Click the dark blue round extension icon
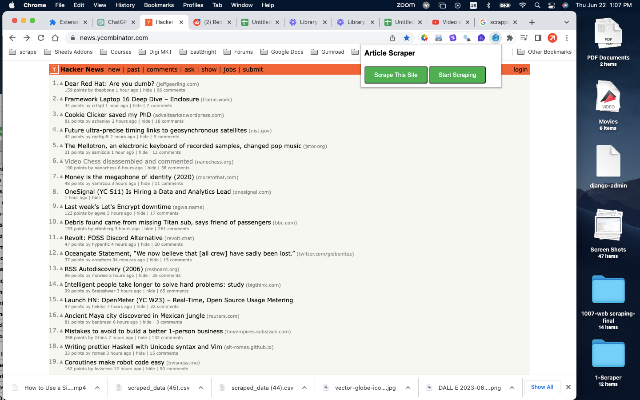This screenshot has width=640, height=400. (481, 38)
